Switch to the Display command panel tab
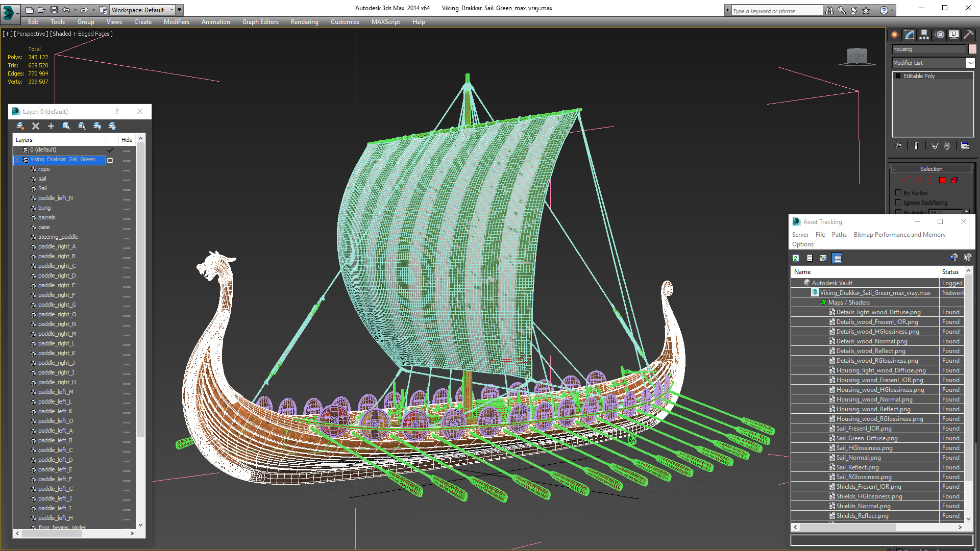This screenshot has height=551, width=980. point(954,35)
